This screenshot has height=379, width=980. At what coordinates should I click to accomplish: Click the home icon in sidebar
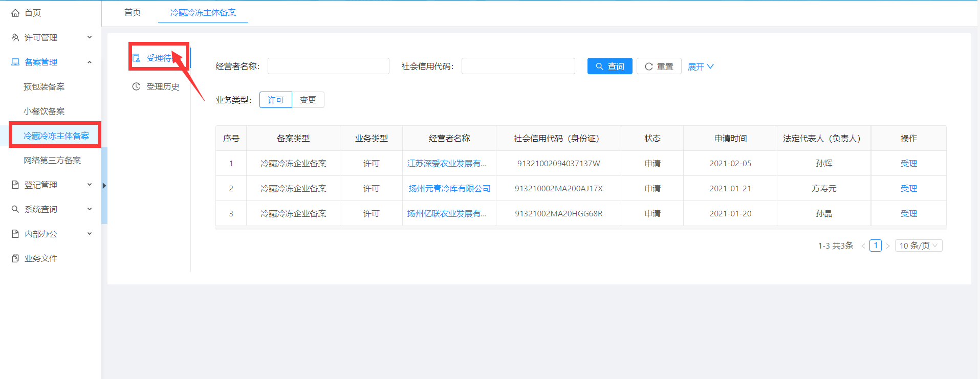(15, 13)
